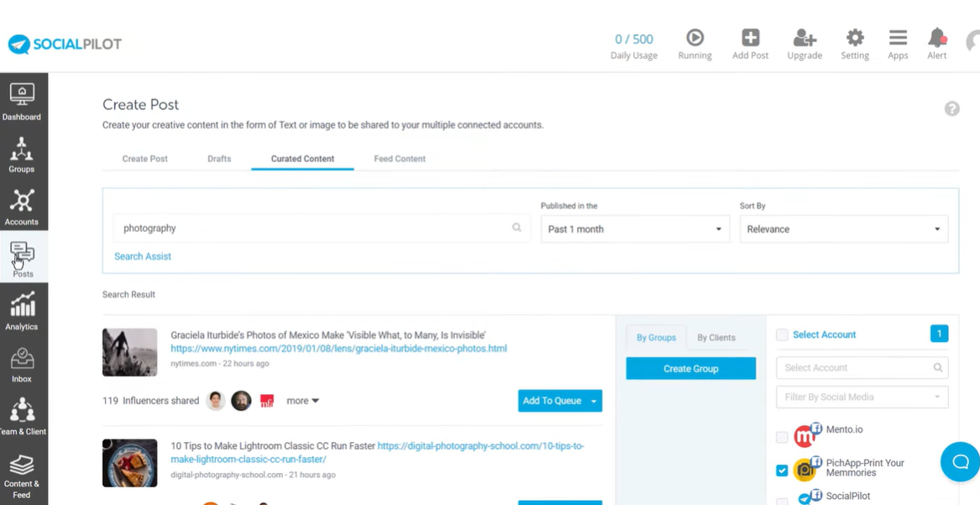
Task: Go to Dashboard in sidebar
Action: pyautogui.click(x=22, y=100)
